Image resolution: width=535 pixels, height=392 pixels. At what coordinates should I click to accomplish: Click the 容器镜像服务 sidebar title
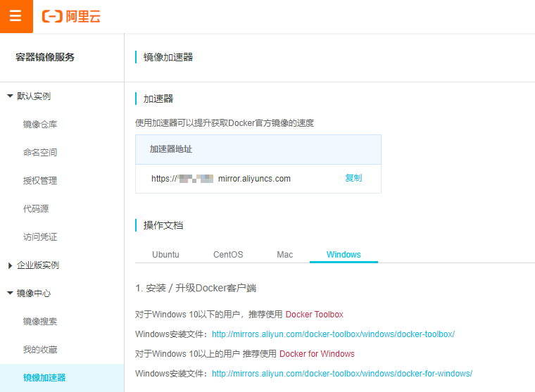click(45, 57)
